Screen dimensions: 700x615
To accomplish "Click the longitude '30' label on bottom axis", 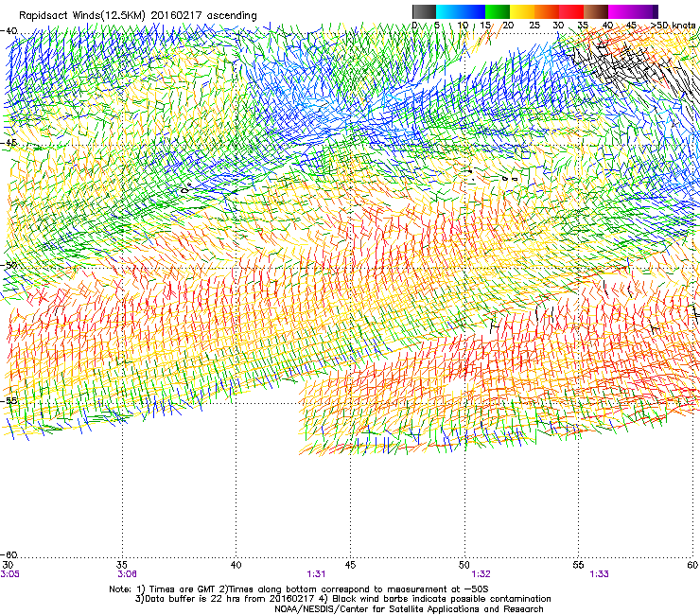I will tap(8, 566).
